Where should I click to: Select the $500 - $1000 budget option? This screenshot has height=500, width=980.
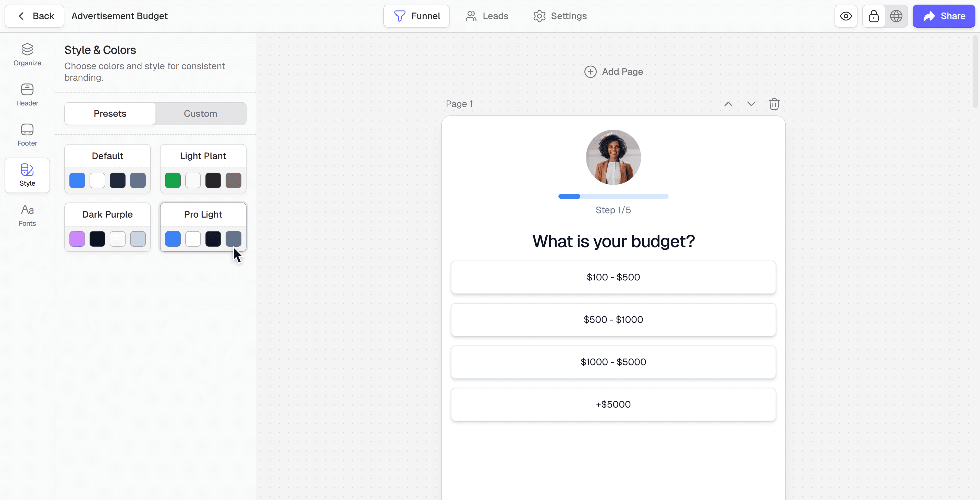[613, 319]
